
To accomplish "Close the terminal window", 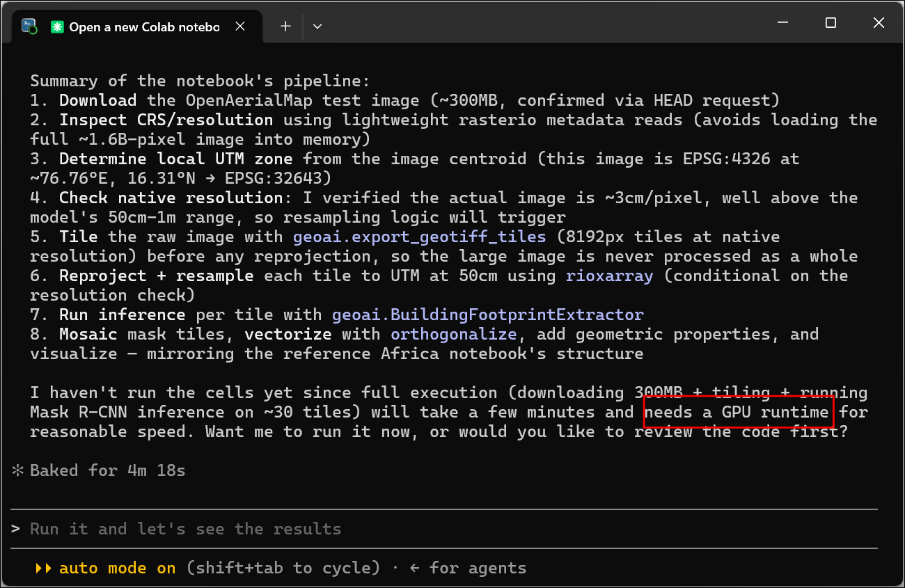I will [879, 23].
